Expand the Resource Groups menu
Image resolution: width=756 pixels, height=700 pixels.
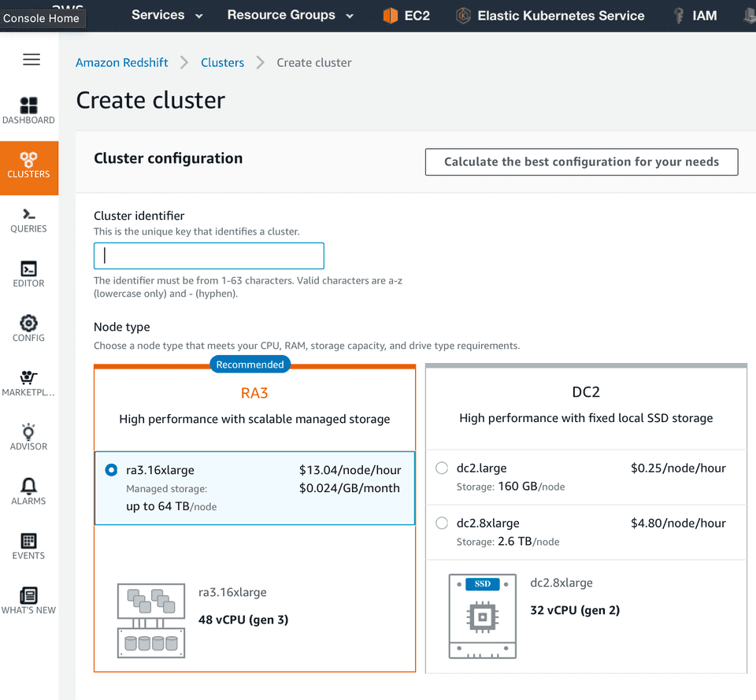pos(290,14)
